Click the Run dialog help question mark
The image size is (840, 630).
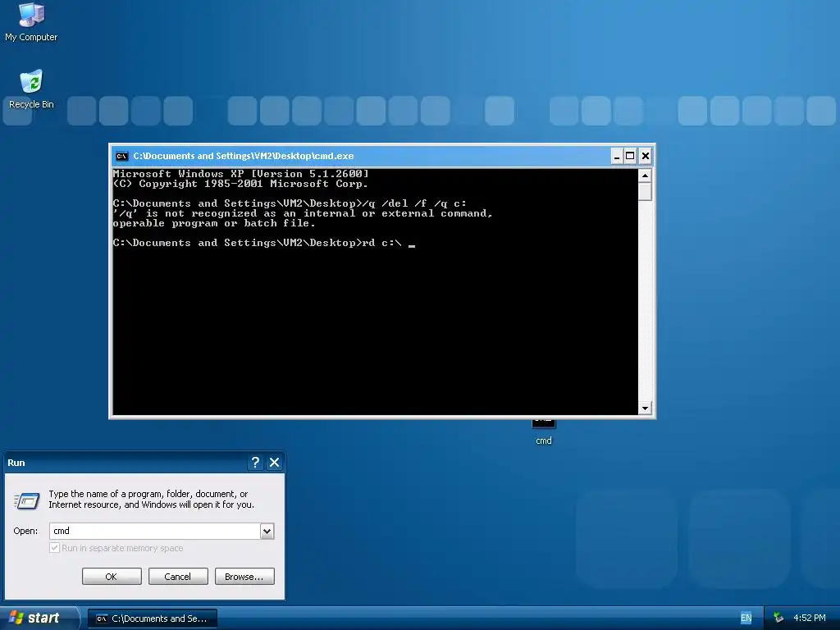[256, 463]
